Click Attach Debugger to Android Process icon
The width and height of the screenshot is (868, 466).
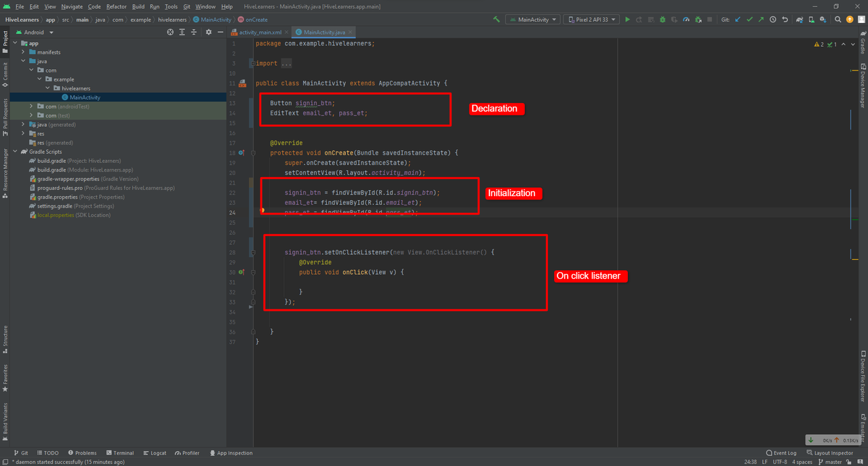click(x=698, y=20)
